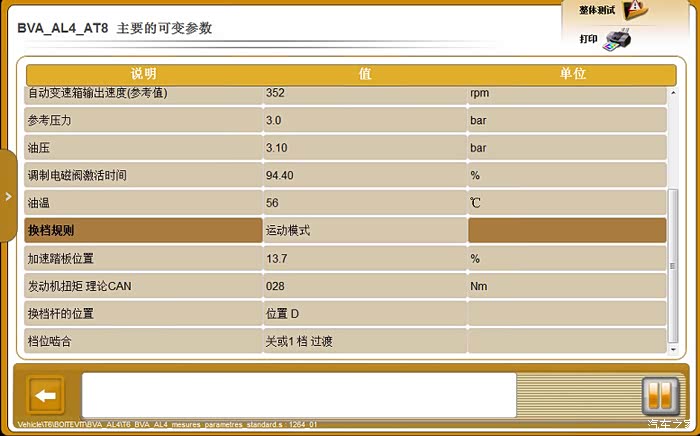Click the 运动模式 value cell
The height and width of the screenshot is (436, 700).
[364, 231]
